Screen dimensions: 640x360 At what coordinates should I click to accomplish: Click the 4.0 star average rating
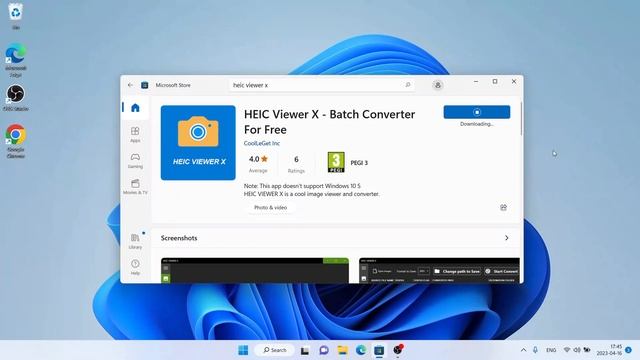click(258, 163)
